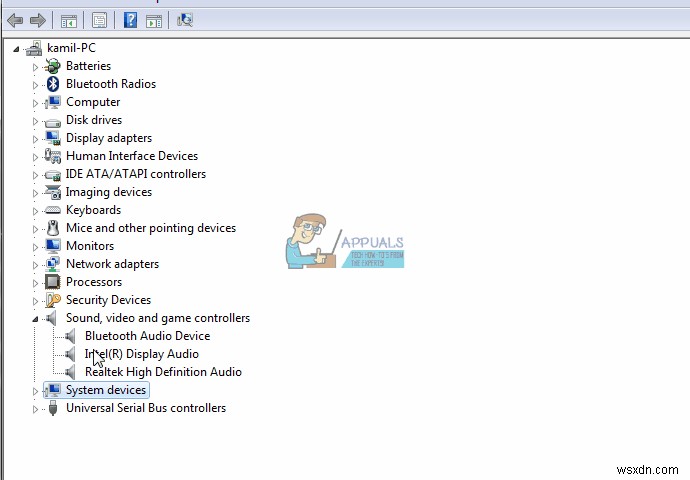Select the Bluetooth Audio Device entry
The width and height of the screenshot is (690, 480).
[147, 336]
